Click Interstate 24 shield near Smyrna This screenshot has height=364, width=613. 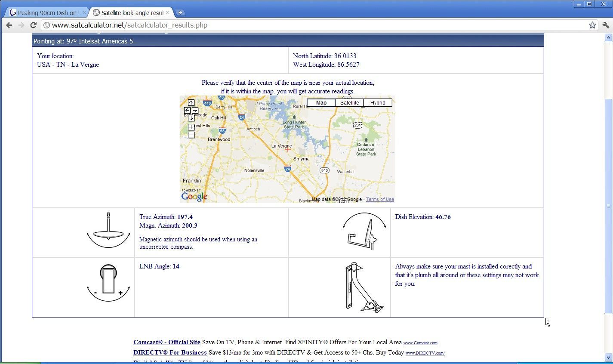pyautogui.click(x=287, y=169)
